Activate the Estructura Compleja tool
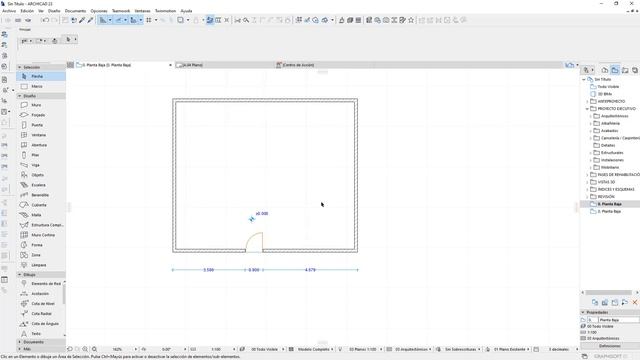This screenshot has width=640, height=360. pyautogui.click(x=41, y=225)
